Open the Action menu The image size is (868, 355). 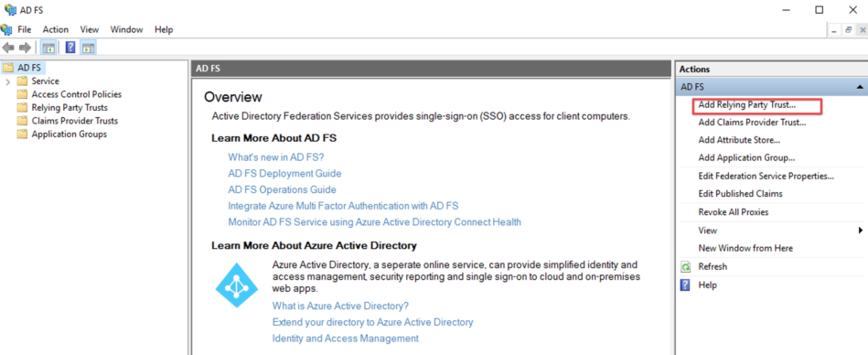(56, 29)
